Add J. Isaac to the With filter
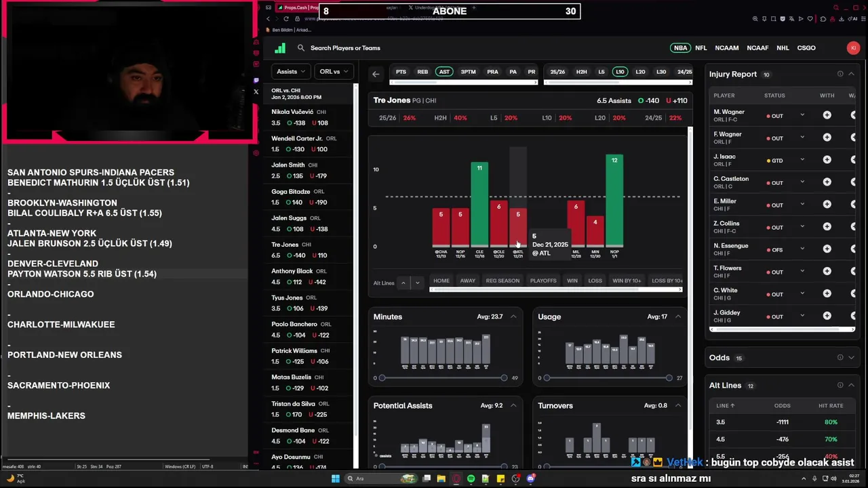Viewport: 868px width, 488px height. coord(827,160)
